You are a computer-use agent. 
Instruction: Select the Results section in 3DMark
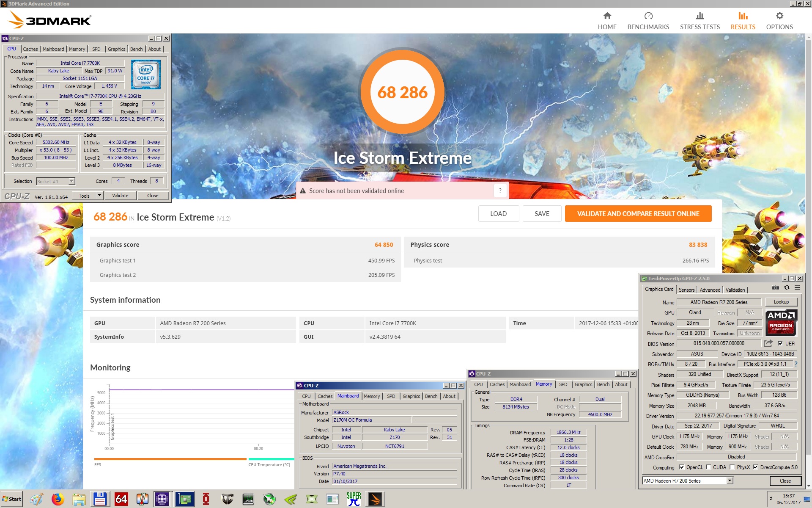coord(743,21)
